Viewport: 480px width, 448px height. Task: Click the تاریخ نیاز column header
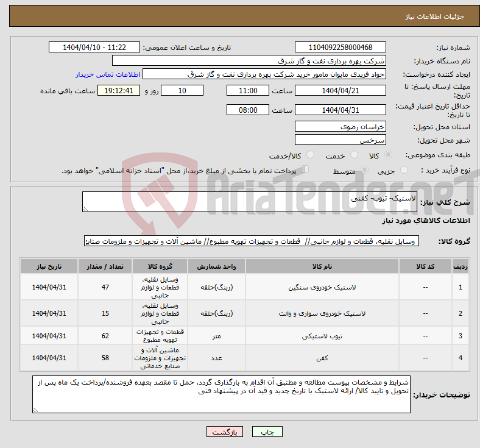click(49, 266)
